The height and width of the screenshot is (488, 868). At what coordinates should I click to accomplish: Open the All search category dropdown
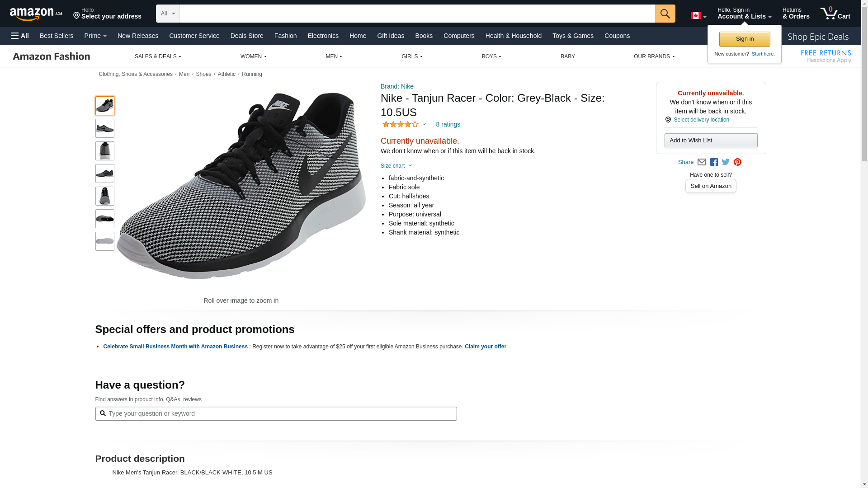168,14
